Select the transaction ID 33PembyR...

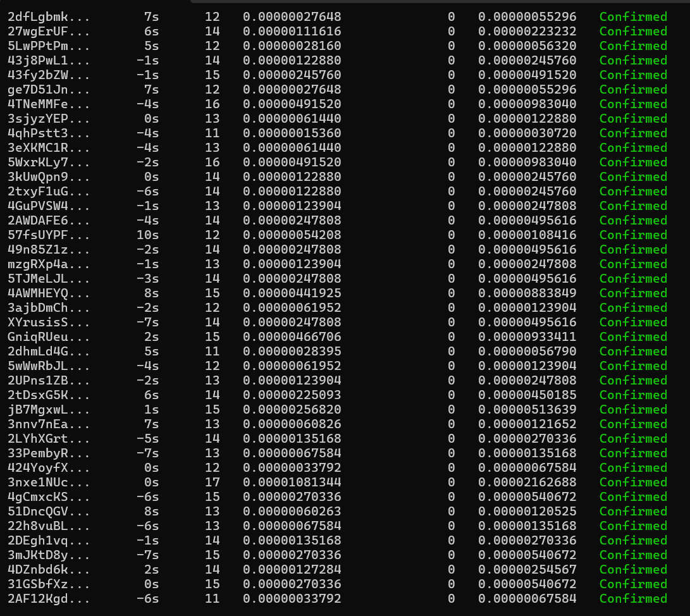coord(49,453)
